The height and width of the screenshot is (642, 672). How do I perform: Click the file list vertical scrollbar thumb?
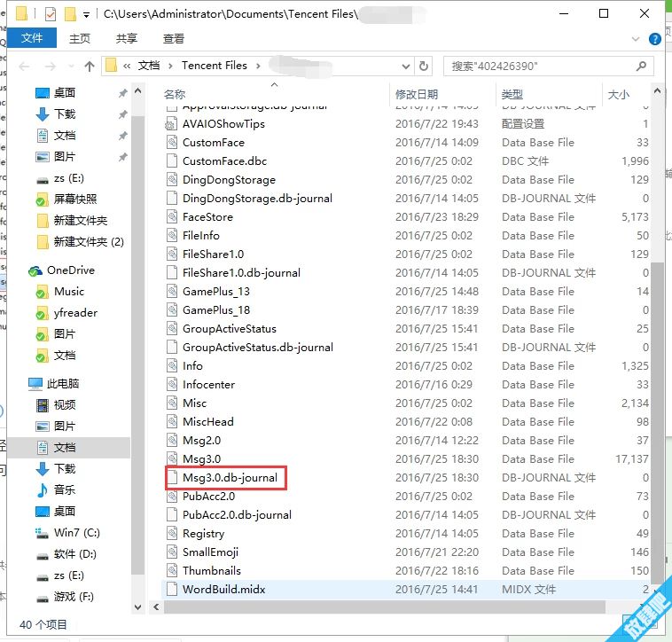657,422
